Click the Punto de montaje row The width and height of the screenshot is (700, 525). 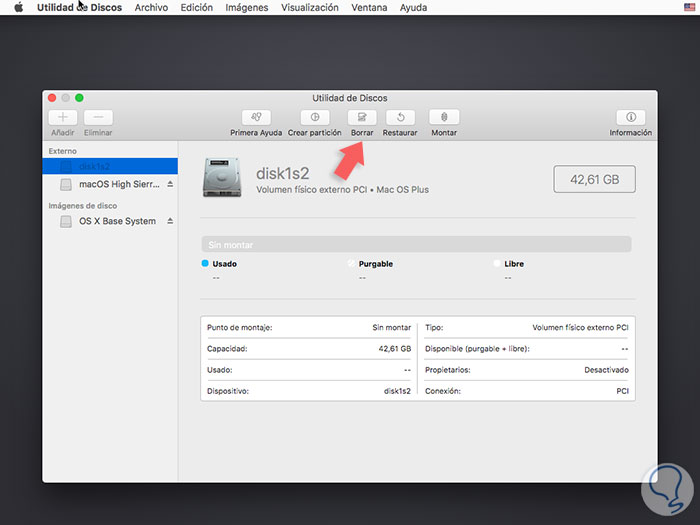click(309, 328)
